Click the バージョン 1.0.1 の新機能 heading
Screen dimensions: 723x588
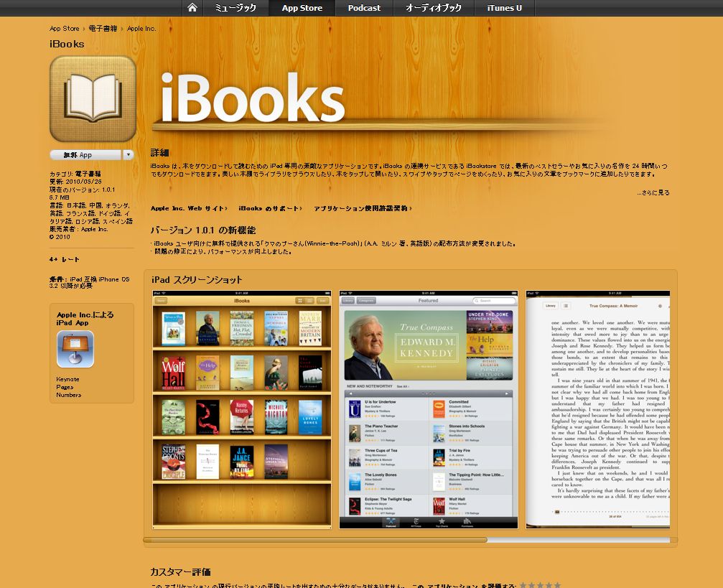coord(203,230)
